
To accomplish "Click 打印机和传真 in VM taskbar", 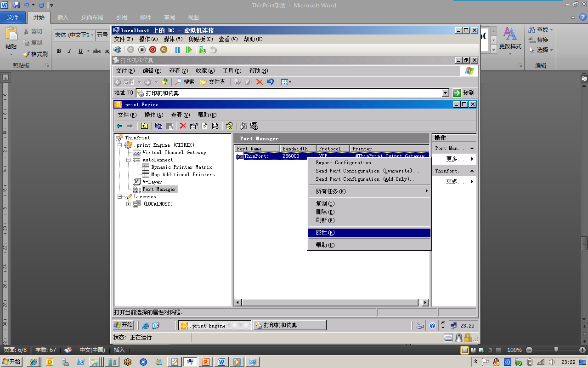I will pyautogui.click(x=289, y=325).
